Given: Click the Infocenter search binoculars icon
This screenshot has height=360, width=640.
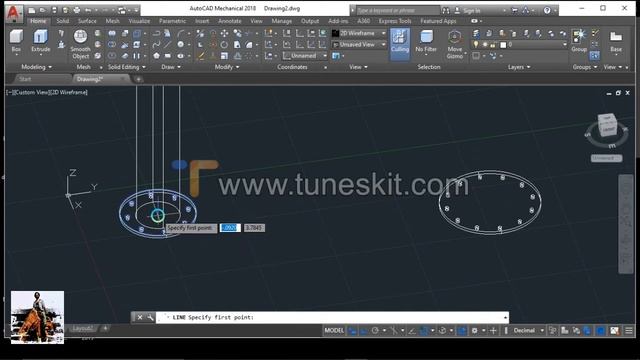Looking at the screenshot, I should tap(446, 11).
